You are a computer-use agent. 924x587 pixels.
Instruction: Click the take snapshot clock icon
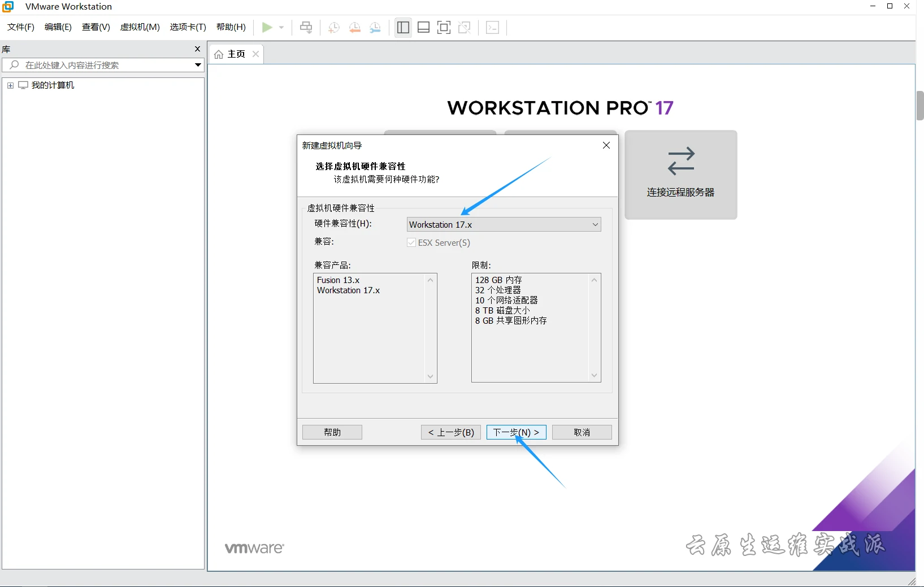(x=334, y=27)
